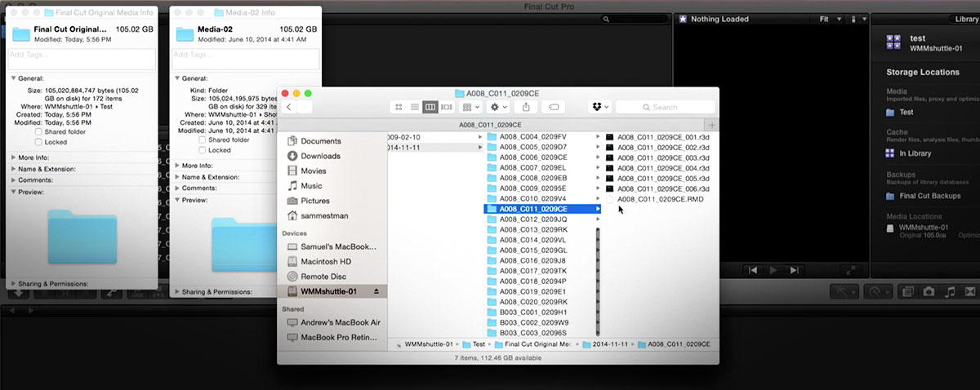
Task: Click the Movies sidebar icon
Action: 292,171
